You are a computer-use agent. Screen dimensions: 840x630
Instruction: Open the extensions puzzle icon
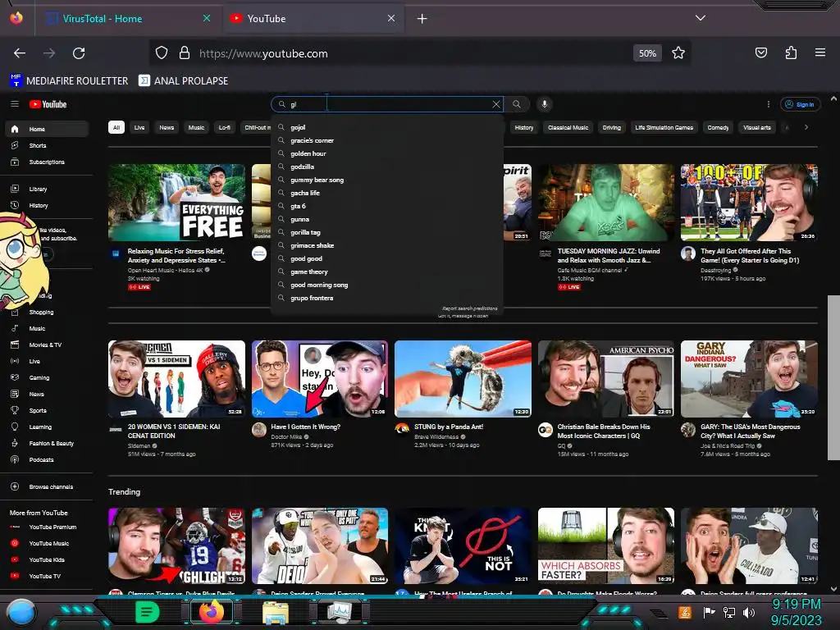pyautogui.click(x=791, y=52)
